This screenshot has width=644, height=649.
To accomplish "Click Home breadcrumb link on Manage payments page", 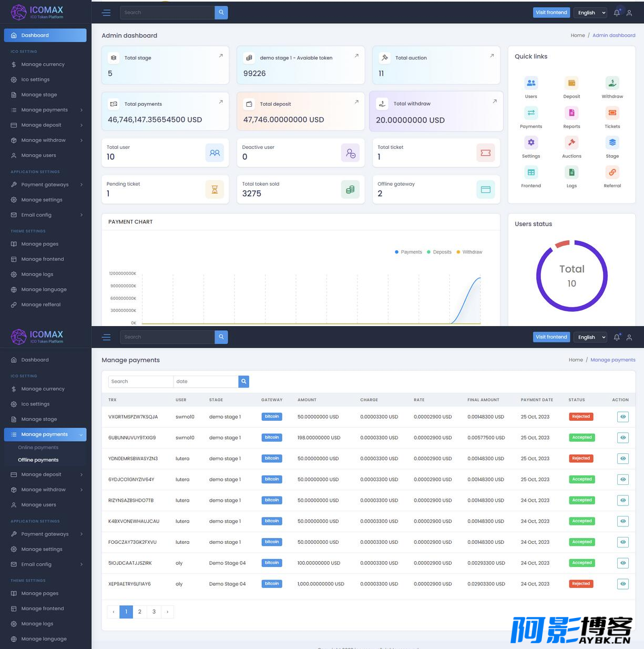I will (x=576, y=360).
